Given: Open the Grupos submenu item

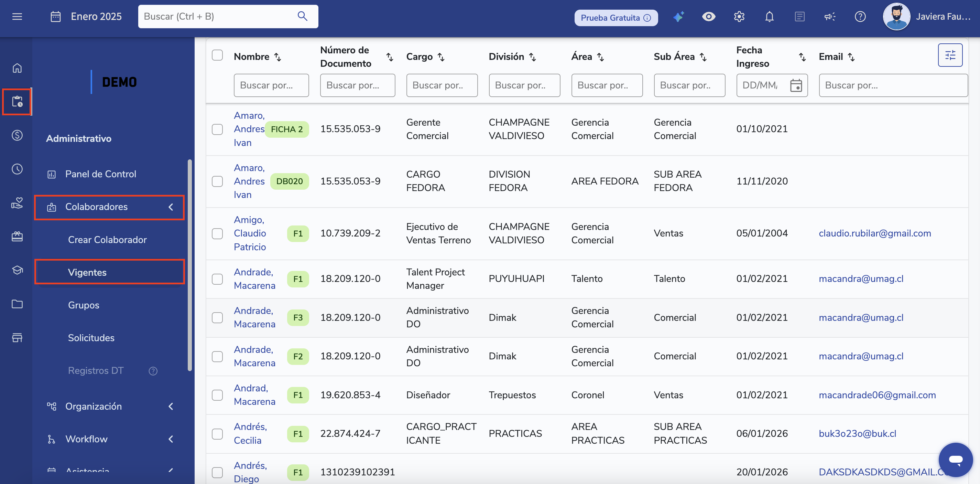Looking at the screenshot, I should pyautogui.click(x=84, y=305).
